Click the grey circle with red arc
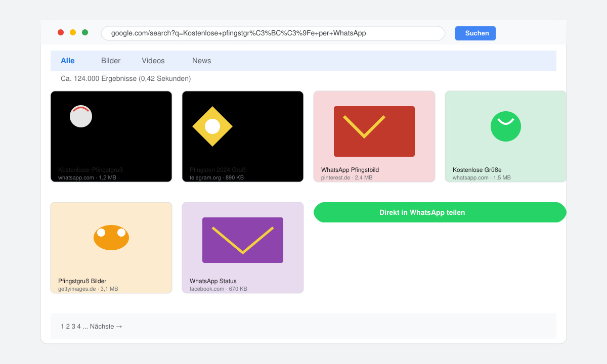The image size is (607, 364). (81, 116)
